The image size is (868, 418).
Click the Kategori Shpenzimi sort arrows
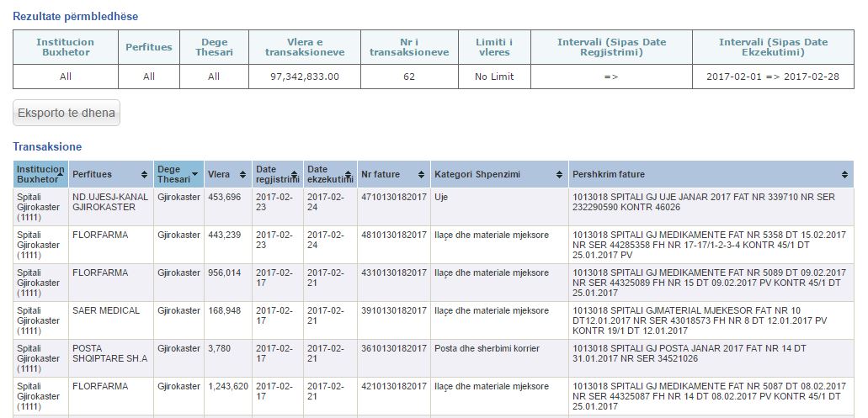tap(559, 174)
